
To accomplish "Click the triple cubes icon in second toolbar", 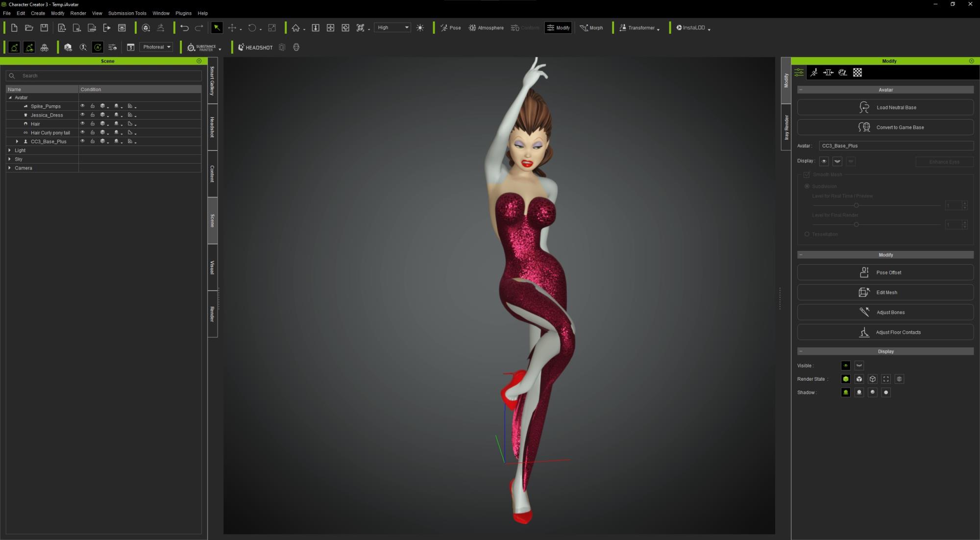I will pyautogui.click(x=45, y=48).
